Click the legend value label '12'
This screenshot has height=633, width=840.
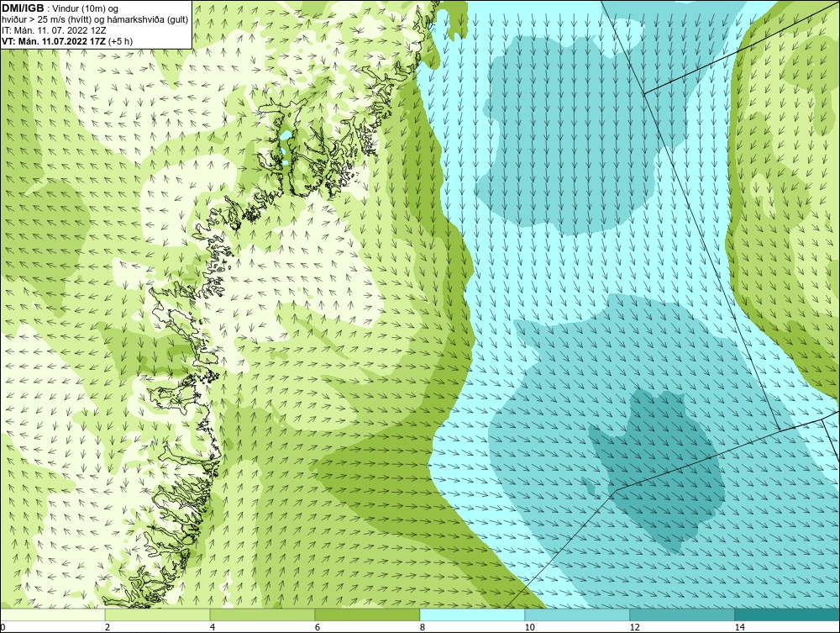pyautogui.click(x=634, y=627)
